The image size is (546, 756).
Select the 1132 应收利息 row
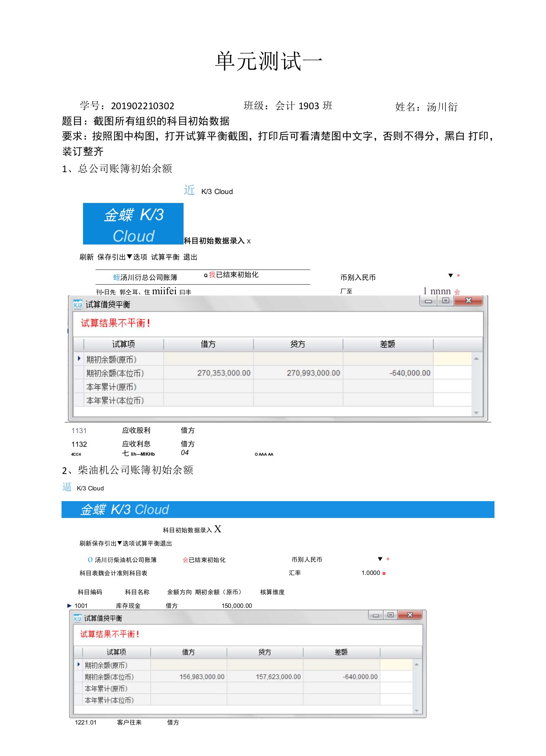tap(133, 444)
